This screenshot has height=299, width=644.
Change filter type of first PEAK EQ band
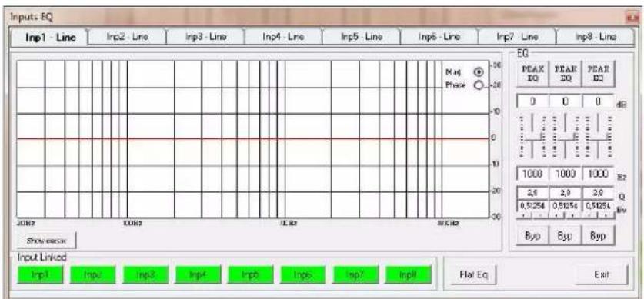click(532, 74)
